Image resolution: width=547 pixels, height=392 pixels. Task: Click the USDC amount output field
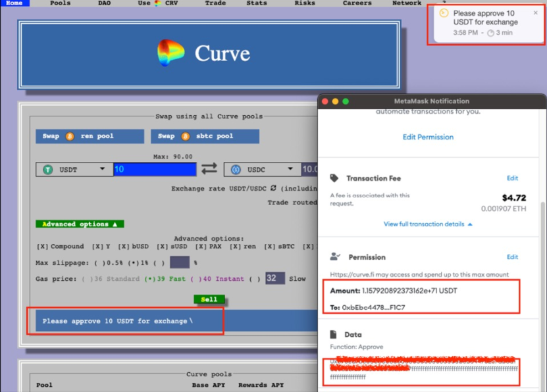coord(310,169)
